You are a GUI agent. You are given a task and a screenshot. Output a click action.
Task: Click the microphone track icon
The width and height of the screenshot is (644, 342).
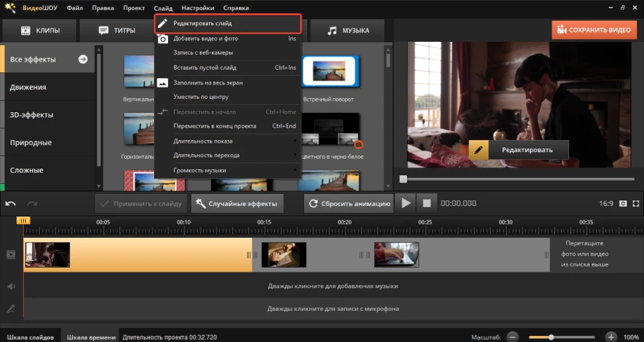click(x=11, y=309)
